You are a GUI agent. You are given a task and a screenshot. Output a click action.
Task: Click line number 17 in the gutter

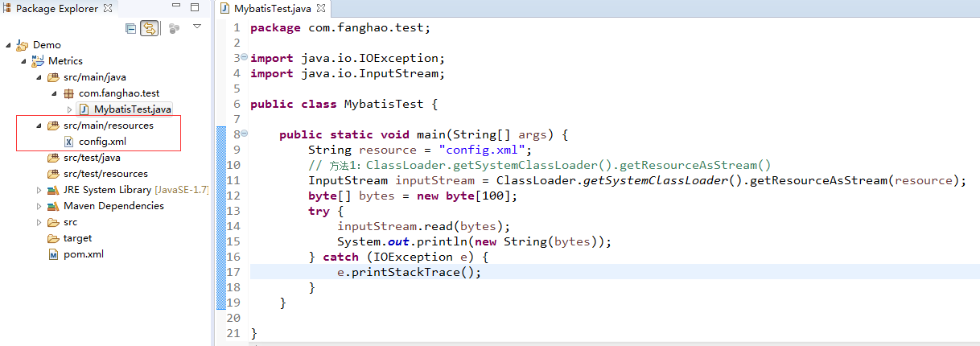pos(233,272)
